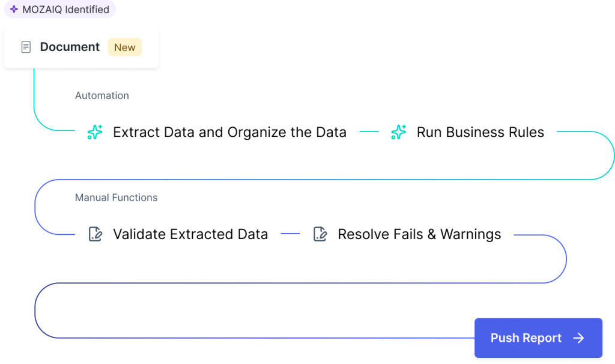Click the Manual Functions section label
The image size is (615, 364).
pyautogui.click(x=116, y=198)
